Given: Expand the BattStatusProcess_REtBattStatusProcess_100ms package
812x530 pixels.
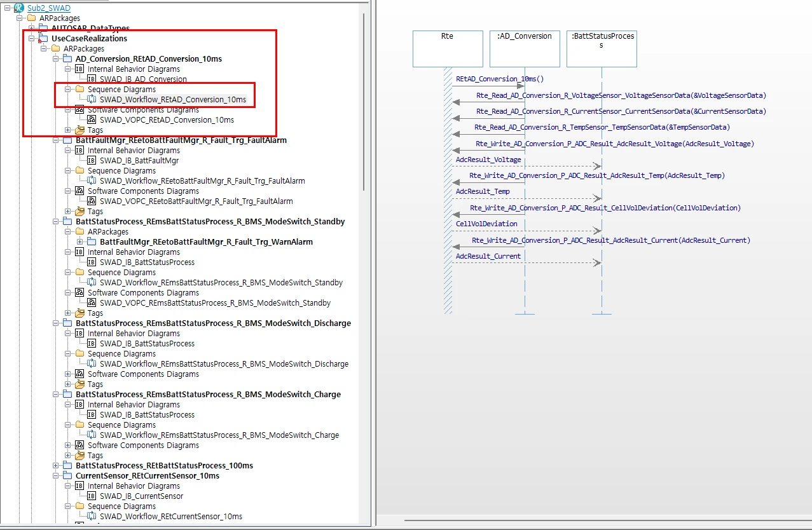Looking at the screenshot, I should (55, 466).
